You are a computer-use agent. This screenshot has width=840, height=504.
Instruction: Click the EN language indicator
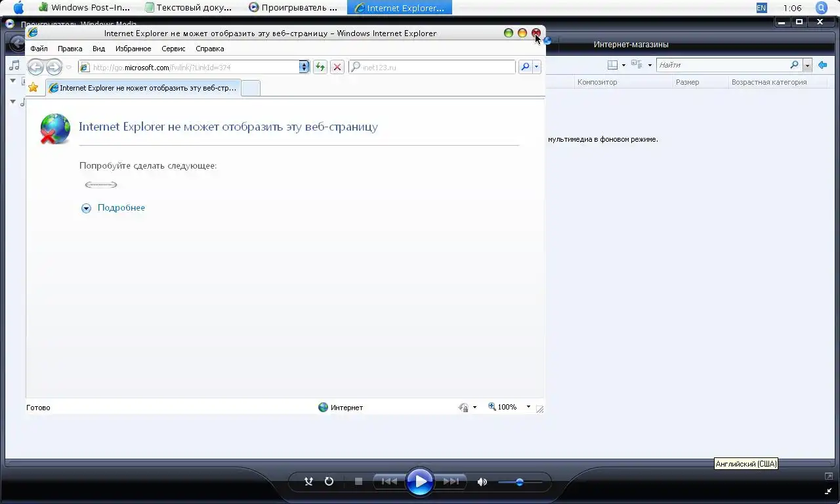[761, 8]
